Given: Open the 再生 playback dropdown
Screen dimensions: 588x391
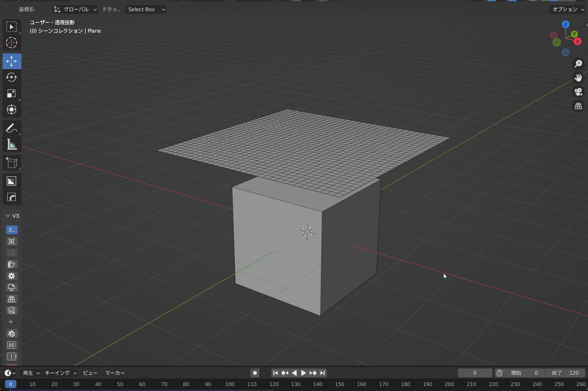Looking at the screenshot, I should click(x=31, y=373).
